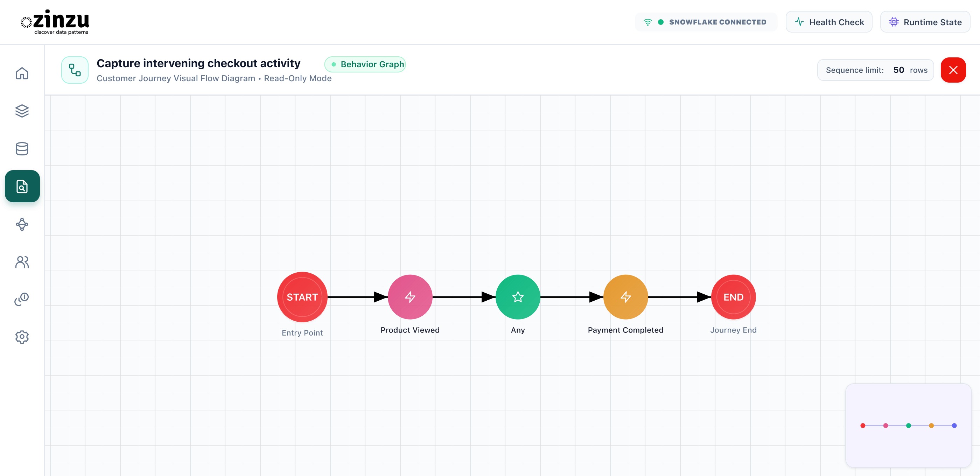
Task: Open the settings gear sidebar icon
Action: [x=22, y=337]
